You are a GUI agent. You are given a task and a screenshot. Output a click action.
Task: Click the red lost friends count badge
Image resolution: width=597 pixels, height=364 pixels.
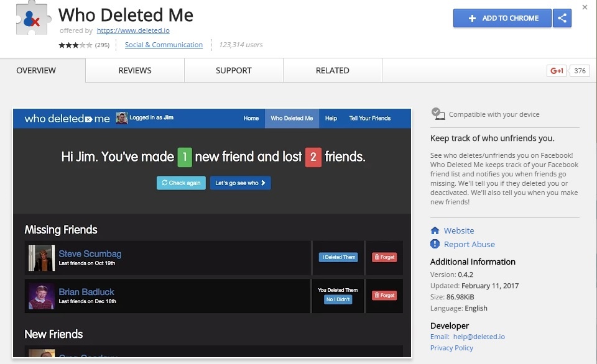[313, 157]
